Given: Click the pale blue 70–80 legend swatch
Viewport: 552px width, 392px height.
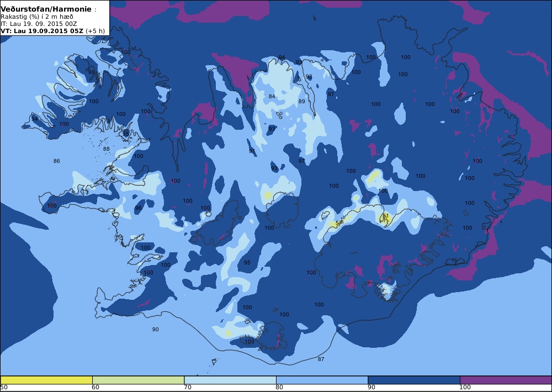Looking at the screenshot, I should pos(230,380).
